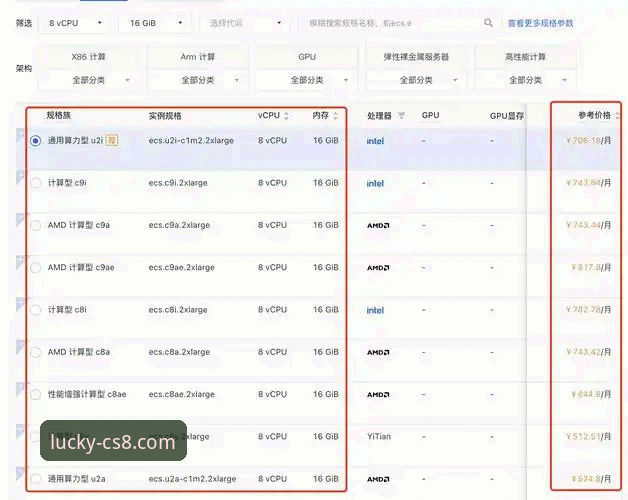Click the 实例规格 column header
The width and height of the screenshot is (628, 500).
click(165, 116)
